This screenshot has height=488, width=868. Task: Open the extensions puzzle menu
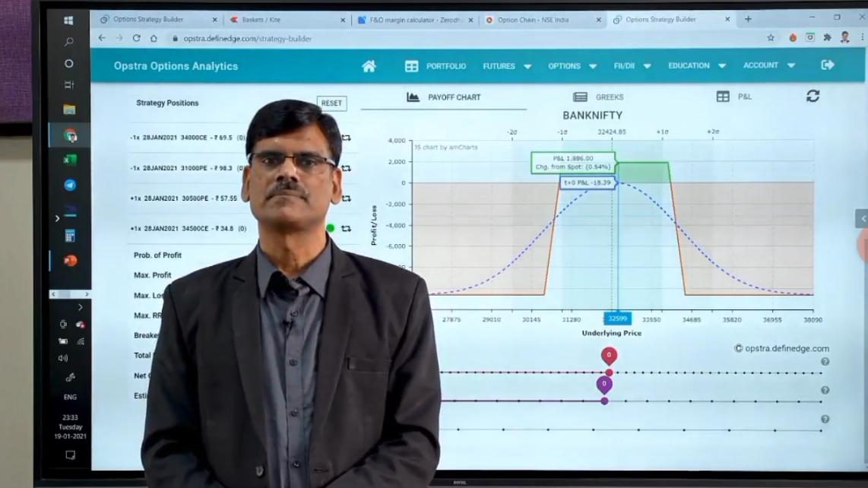coord(827,38)
